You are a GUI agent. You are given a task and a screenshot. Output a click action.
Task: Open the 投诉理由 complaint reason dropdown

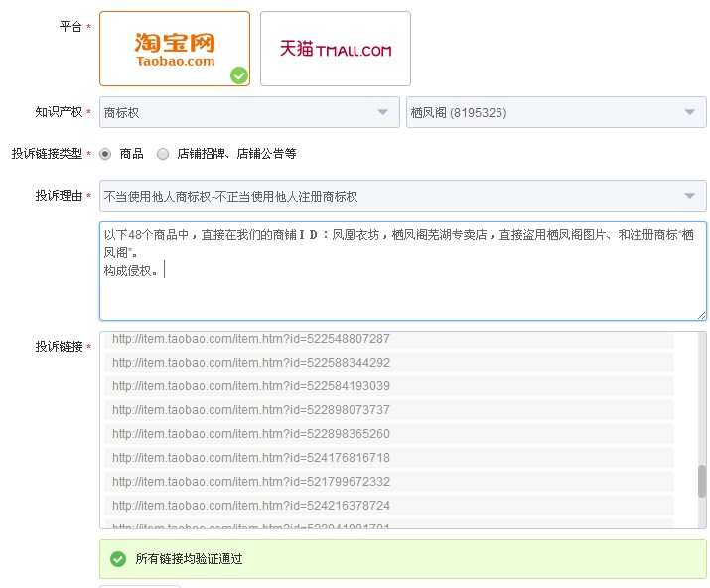(x=403, y=196)
